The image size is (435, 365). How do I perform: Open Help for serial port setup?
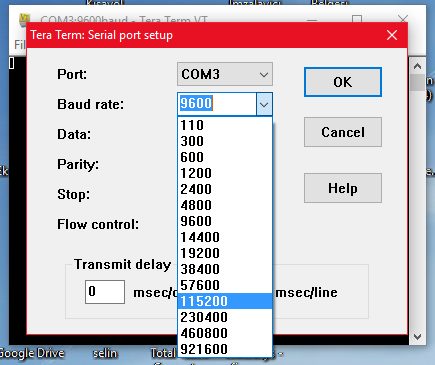[x=343, y=188]
